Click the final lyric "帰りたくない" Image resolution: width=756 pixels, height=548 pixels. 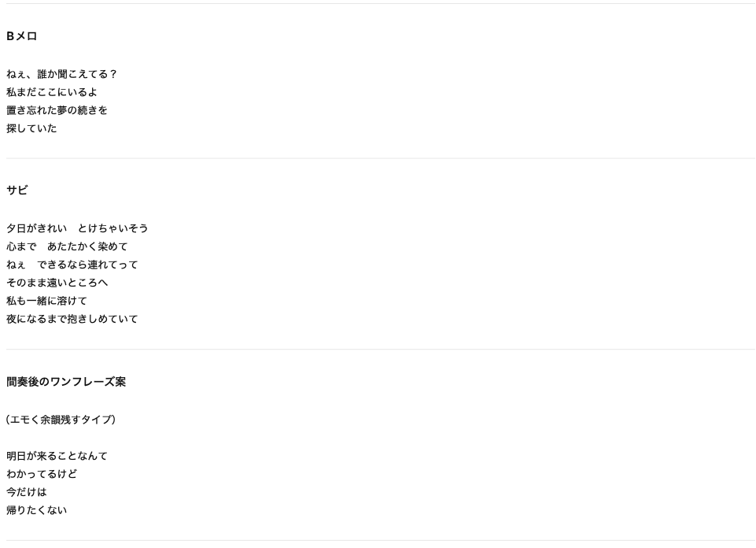pyautogui.click(x=36, y=510)
